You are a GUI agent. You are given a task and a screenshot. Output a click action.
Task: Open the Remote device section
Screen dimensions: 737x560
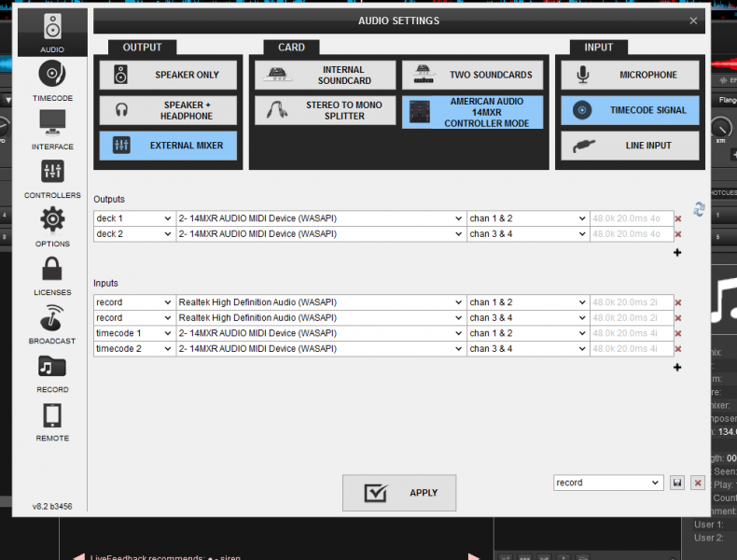[52, 421]
